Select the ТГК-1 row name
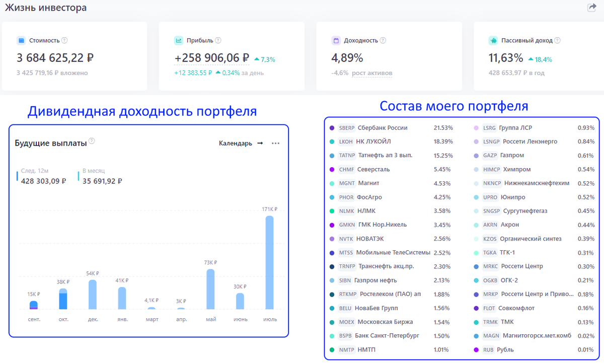Screen dimensions: 604x364 point(507,253)
